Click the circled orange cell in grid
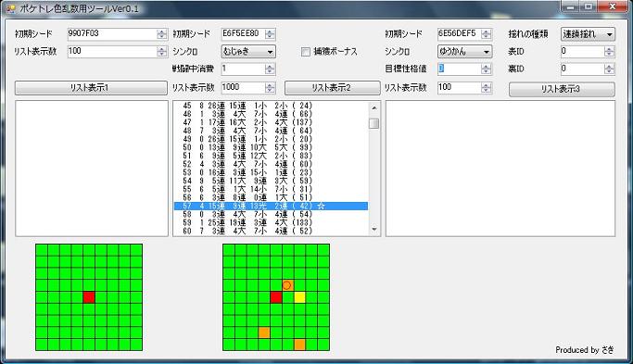The height and width of the screenshot is (364, 633). coord(287,285)
